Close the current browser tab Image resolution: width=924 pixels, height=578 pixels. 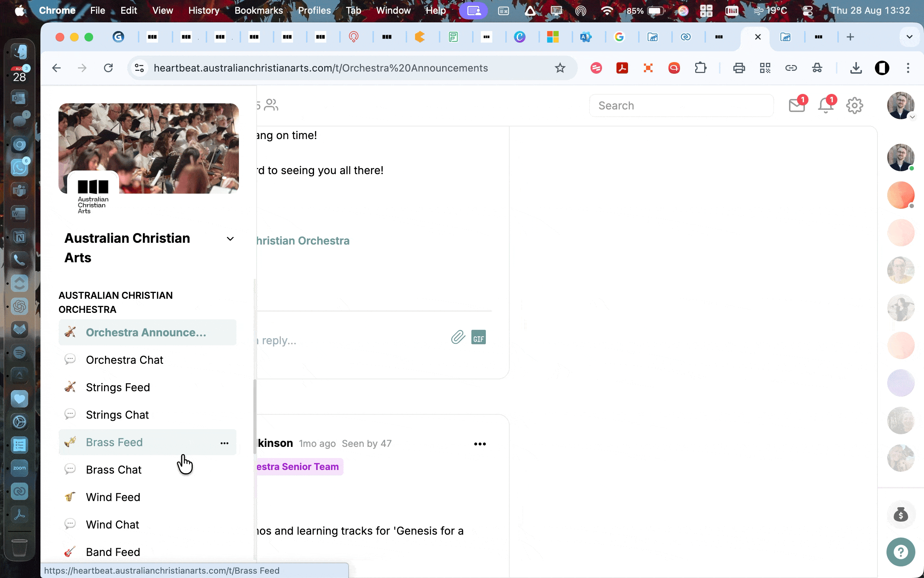tap(758, 37)
